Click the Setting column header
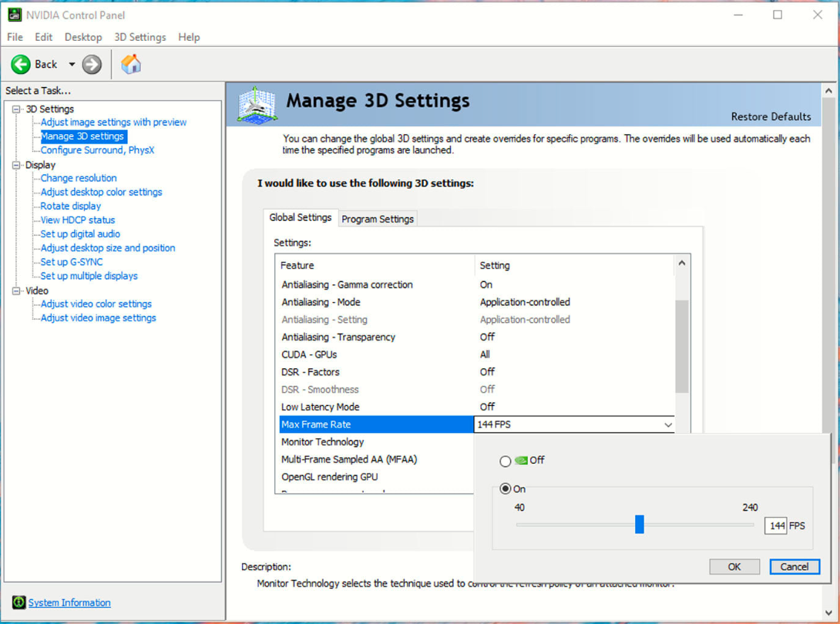The width and height of the screenshot is (840, 624). [x=574, y=266]
